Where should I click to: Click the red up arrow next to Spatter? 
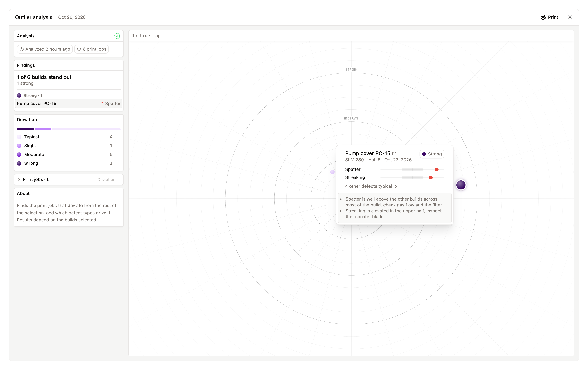(102, 104)
